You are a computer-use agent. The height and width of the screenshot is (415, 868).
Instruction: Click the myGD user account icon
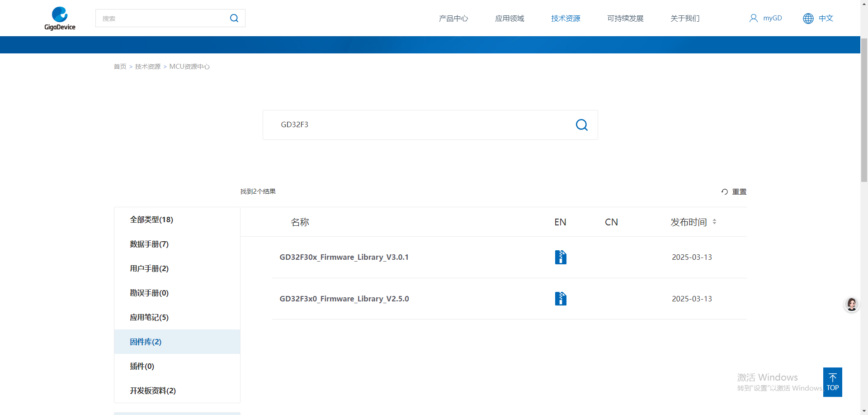(x=753, y=18)
